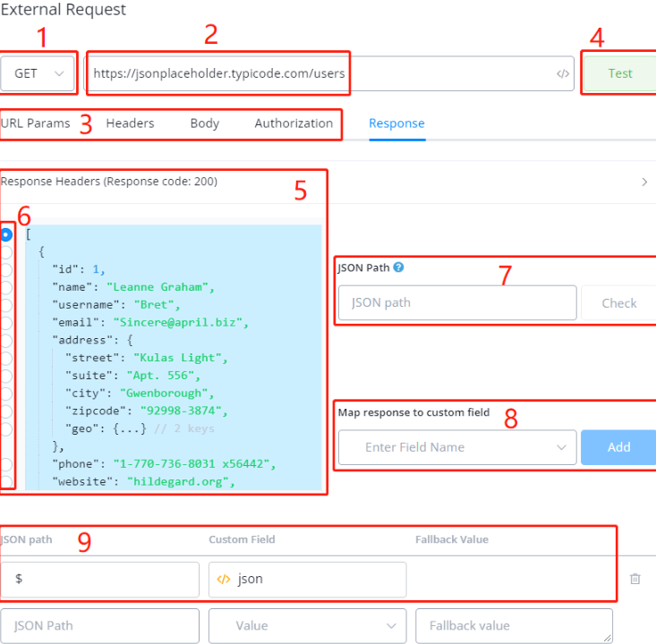656x644 pixels.
Task: Select the radio button for the "name" line
Action: click(6, 287)
